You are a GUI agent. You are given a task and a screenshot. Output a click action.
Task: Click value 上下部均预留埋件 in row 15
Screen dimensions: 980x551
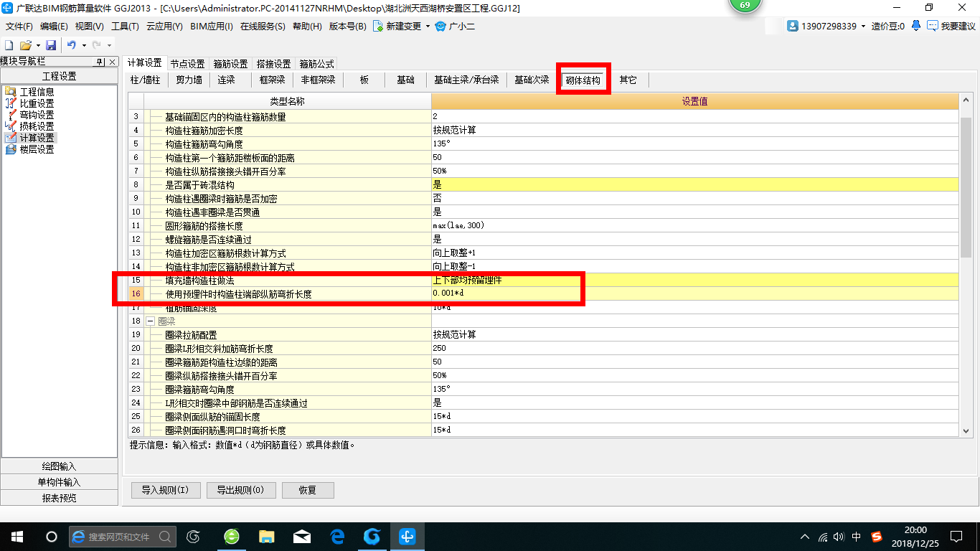694,280
